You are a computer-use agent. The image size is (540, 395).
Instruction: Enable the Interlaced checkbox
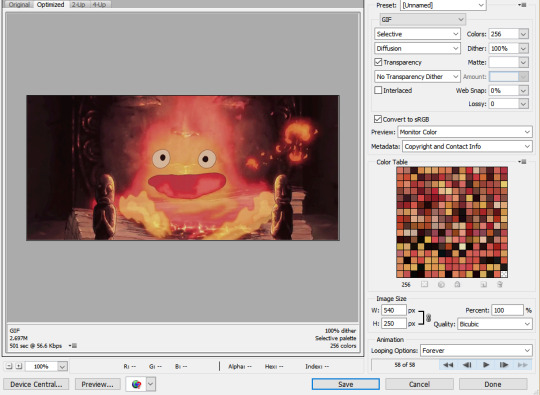point(378,90)
